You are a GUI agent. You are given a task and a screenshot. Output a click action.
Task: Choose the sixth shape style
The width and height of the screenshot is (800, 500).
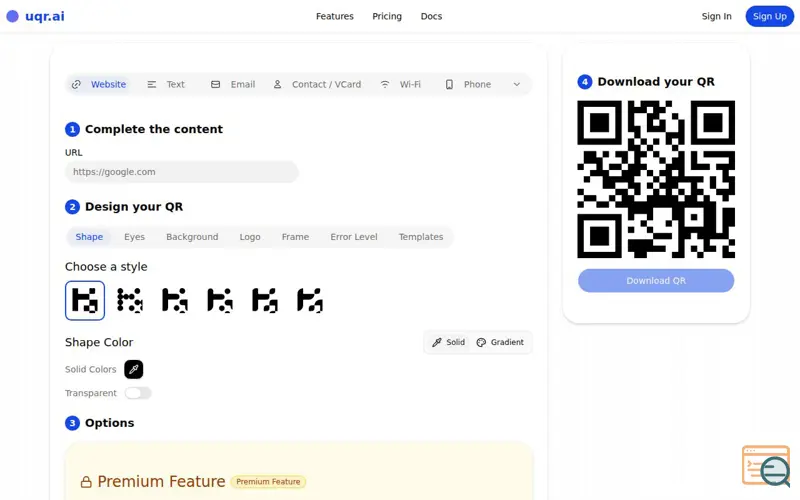coord(309,300)
